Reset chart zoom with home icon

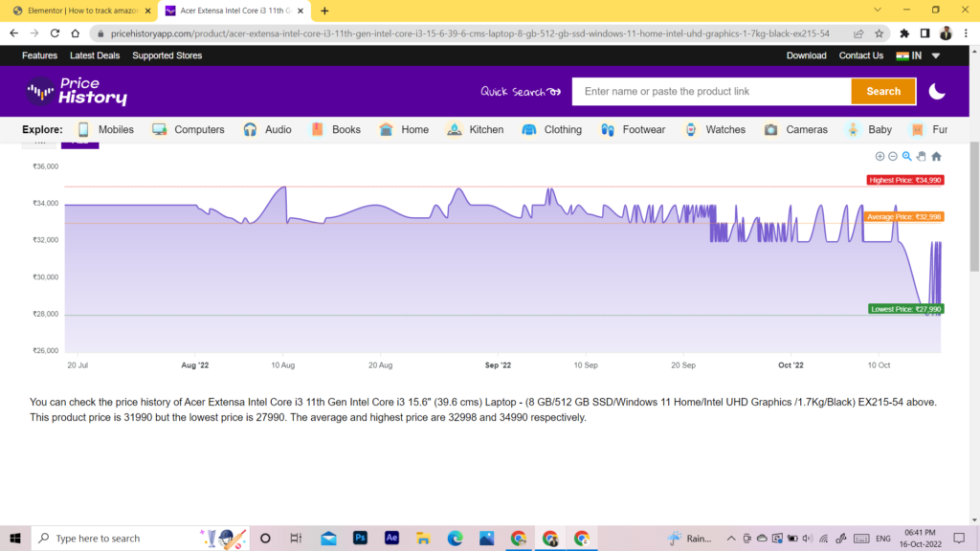click(x=936, y=156)
